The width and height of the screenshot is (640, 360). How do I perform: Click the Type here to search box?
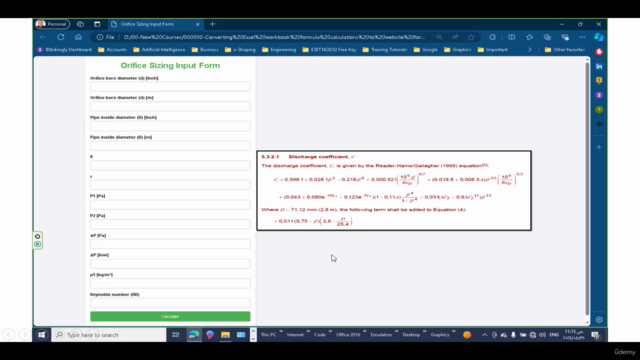[109, 335]
